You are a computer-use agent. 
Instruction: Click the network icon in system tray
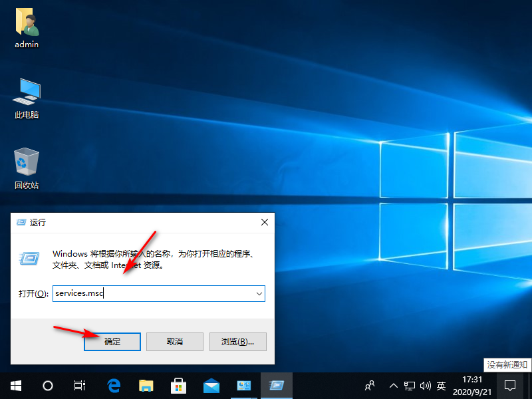410,386
